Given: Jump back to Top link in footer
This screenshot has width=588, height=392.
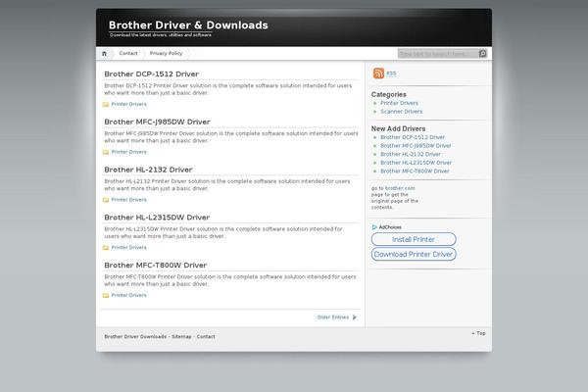Looking at the screenshot, I should coord(479,333).
